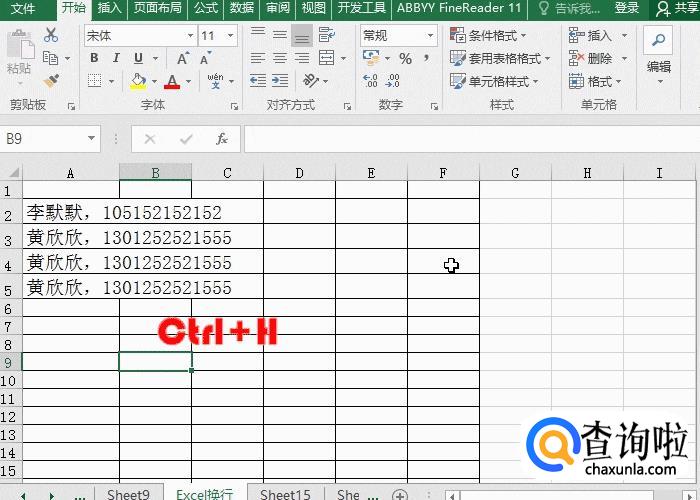Viewport: 700px width, 500px height.
Task: Add a new sheet with plus icon
Action: coord(400,495)
